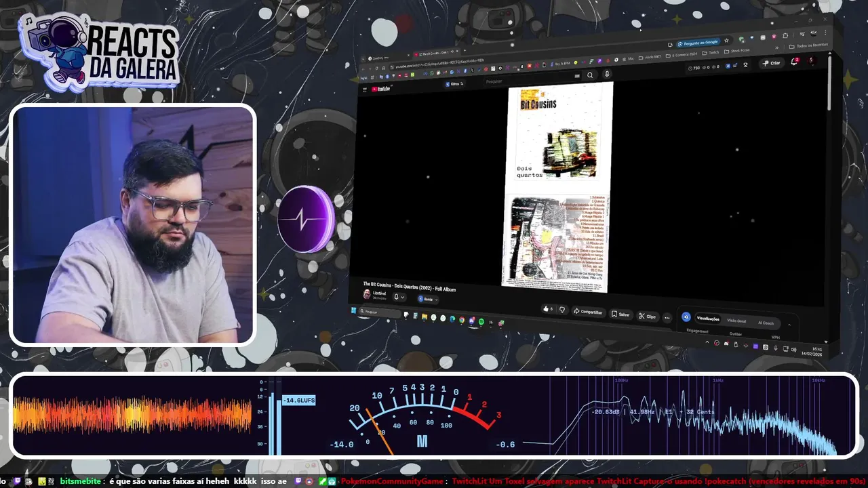This screenshot has height=488, width=868.
Task: Click the video title The Bit Cousins
Action: pyautogui.click(x=409, y=286)
